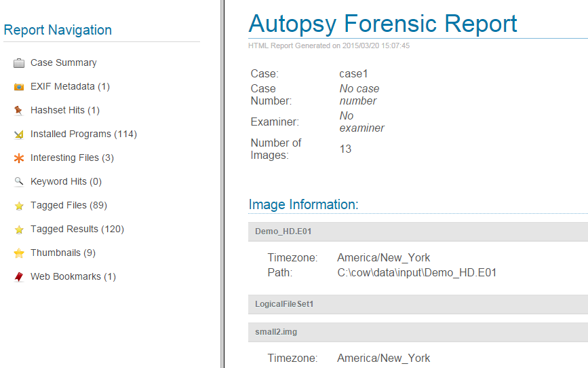Click the frame divider between navigation and report
Viewport: 588px width, 368px height.
[222, 184]
